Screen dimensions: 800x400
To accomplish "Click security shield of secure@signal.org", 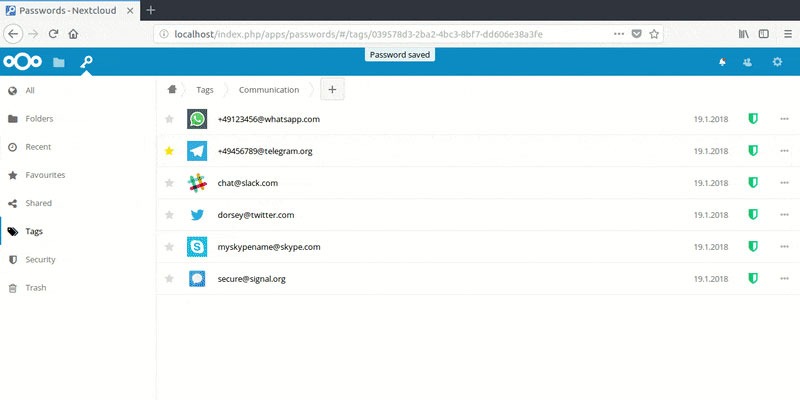I will (x=753, y=278).
